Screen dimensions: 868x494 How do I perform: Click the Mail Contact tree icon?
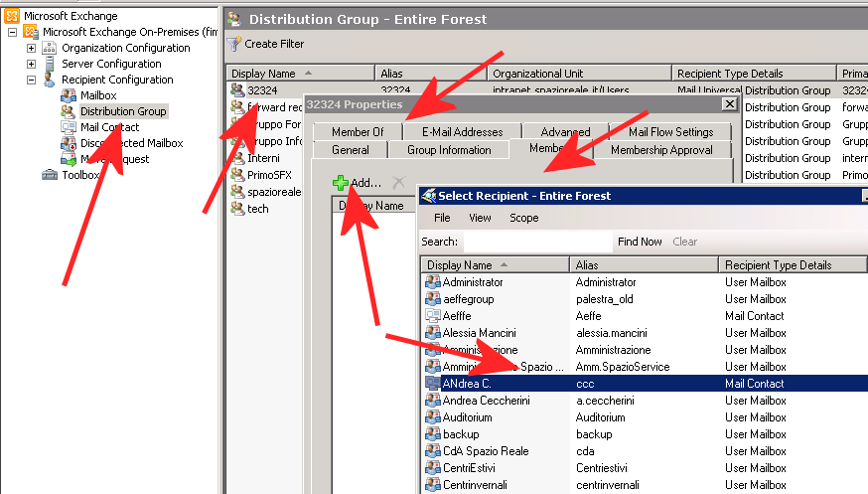69,127
